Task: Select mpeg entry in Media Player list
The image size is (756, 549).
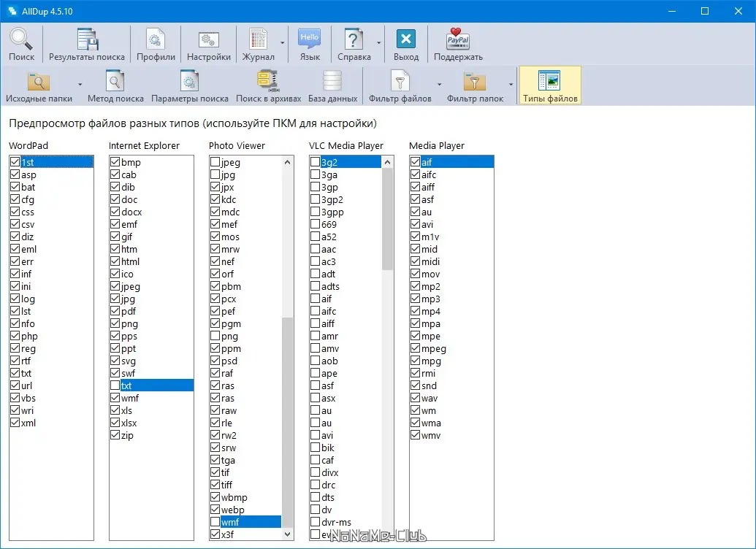Action: [x=433, y=348]
